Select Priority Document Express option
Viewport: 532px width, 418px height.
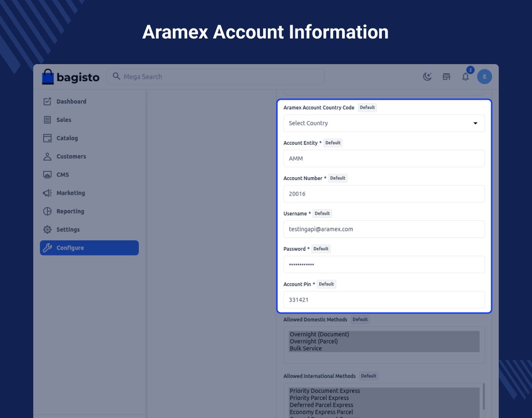384,391
